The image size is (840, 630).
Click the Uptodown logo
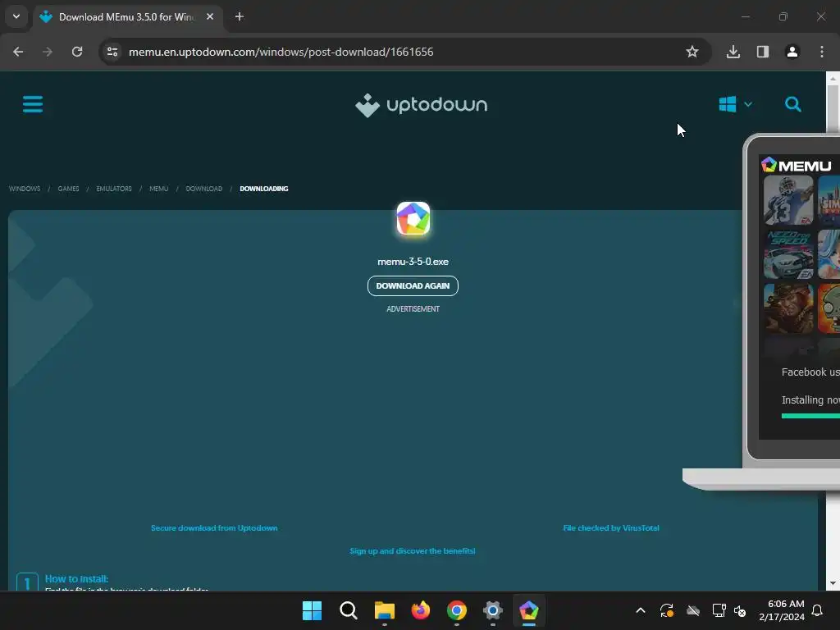(421, 105)
